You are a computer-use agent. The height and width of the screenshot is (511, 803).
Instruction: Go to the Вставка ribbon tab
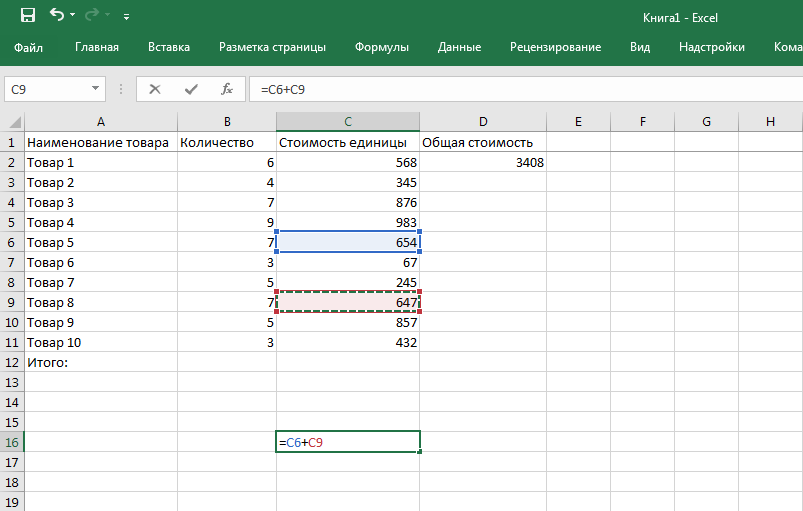click(x=169, y=47)
